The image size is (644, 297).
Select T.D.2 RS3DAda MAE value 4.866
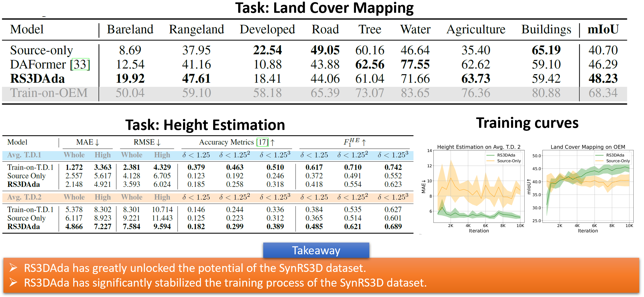tap(74, 227)
